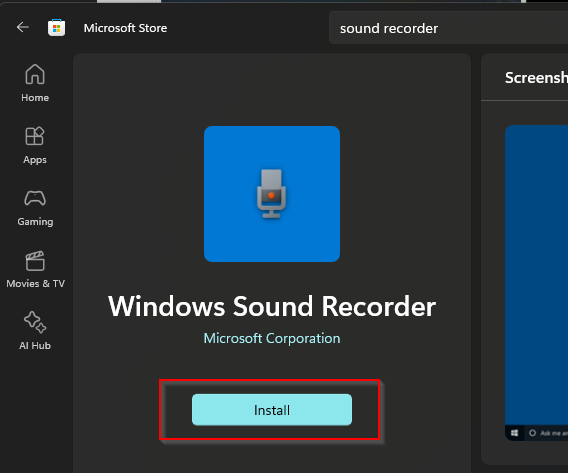Open the Home section in sidebar
568x473 pixels.
[x=35, y=83]
